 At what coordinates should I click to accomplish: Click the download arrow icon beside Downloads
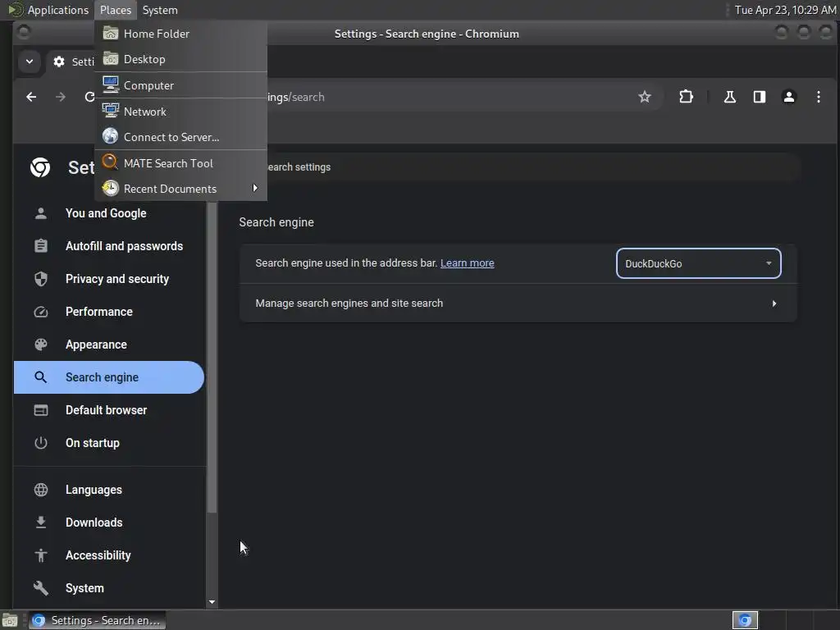41,523
